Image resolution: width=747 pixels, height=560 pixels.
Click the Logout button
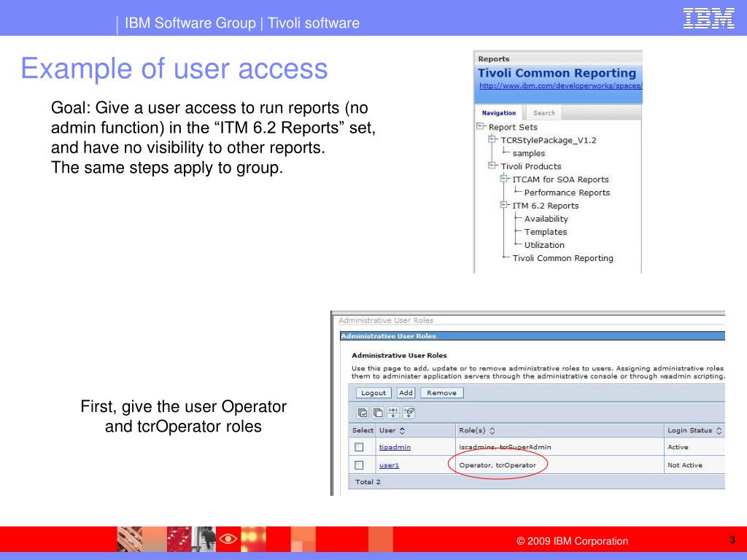tap(373, 393)
